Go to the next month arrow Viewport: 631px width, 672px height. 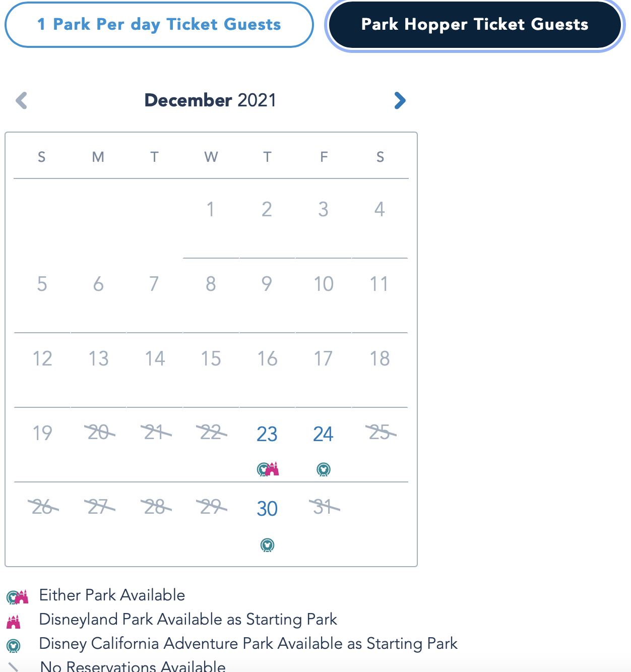tap(400, 100)
